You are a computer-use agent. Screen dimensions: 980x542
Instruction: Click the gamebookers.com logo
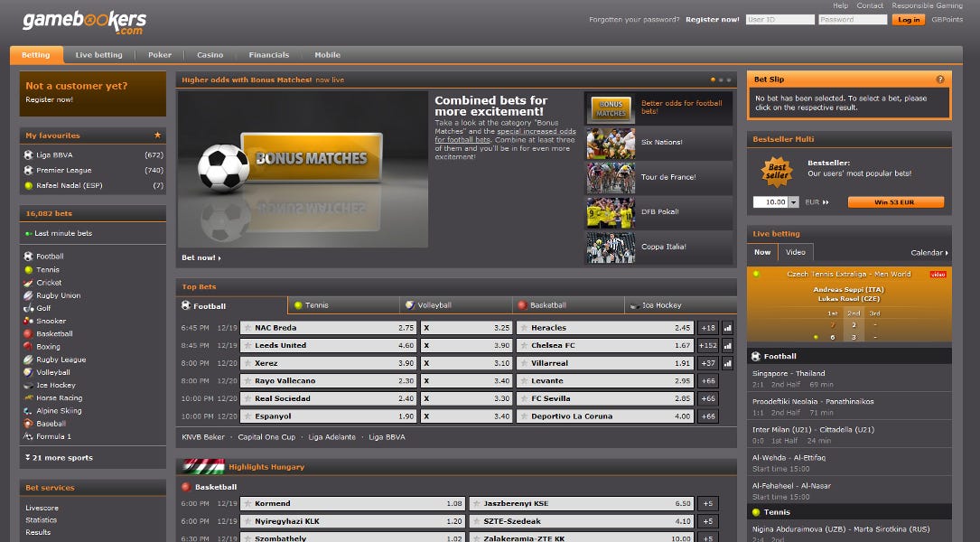84,23
